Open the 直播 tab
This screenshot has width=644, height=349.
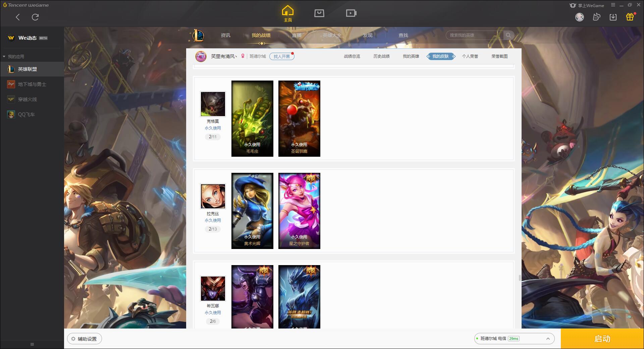[297, 35]
